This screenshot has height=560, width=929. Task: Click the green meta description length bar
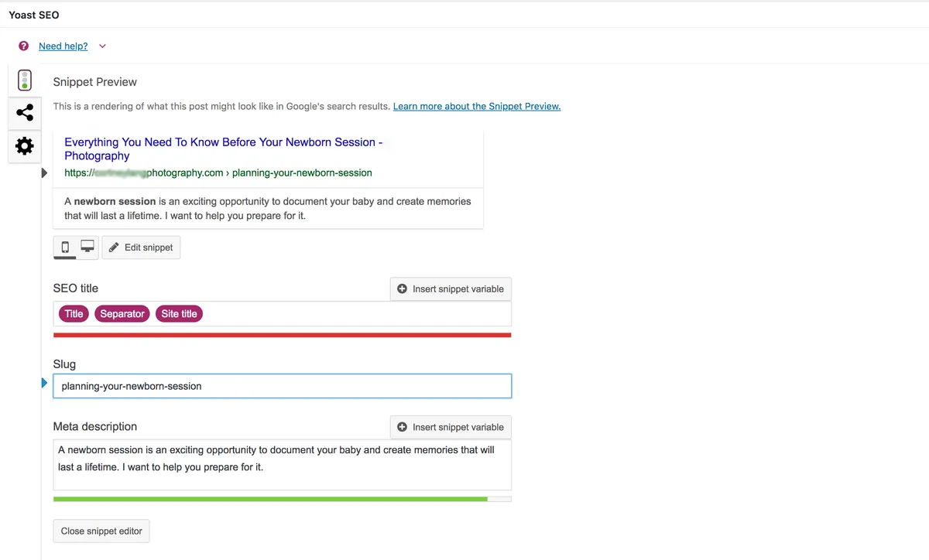270,500
